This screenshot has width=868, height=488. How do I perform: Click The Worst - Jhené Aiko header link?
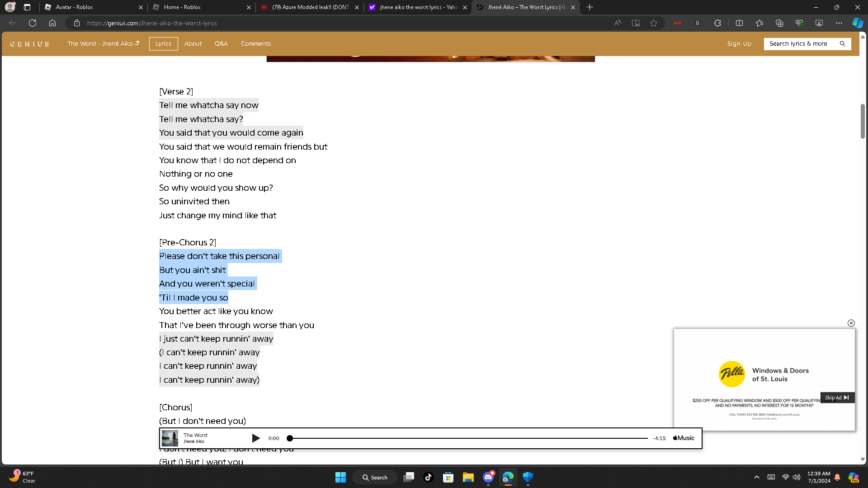coord(104,44)
